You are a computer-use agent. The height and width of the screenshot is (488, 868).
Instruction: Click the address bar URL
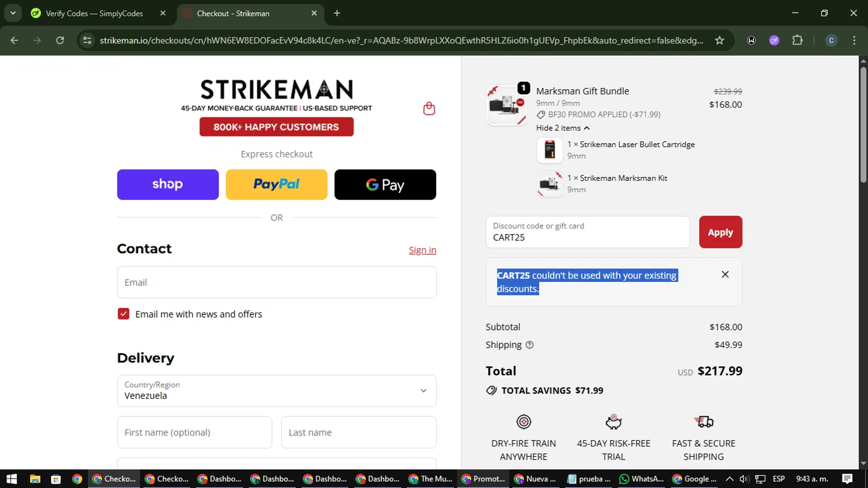point(402,41)
